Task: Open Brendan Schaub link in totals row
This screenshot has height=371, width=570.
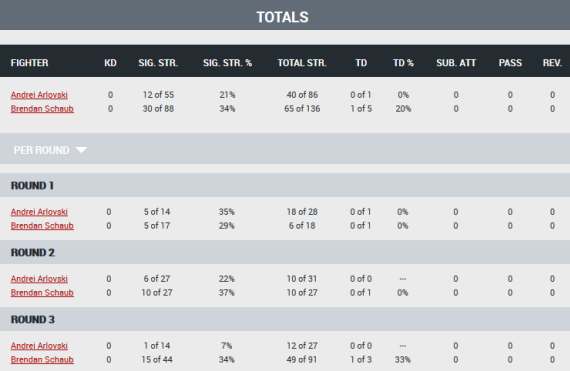Action: (42, 109)
